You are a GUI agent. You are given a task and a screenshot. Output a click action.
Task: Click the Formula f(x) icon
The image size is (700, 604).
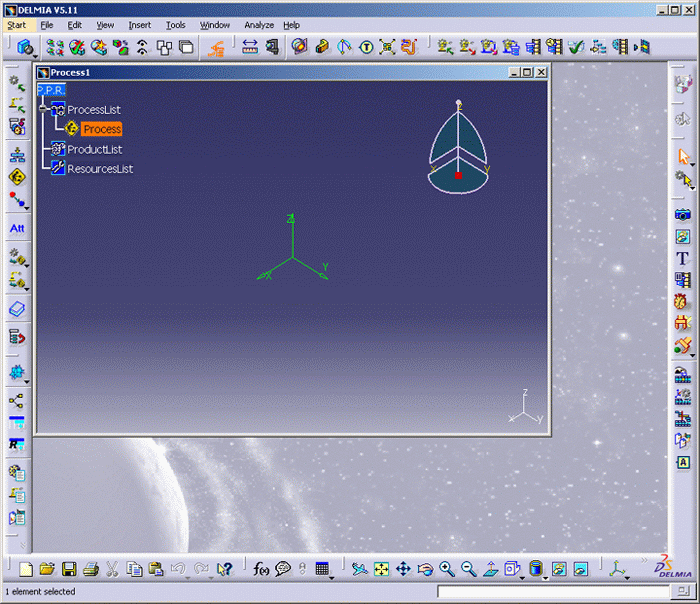[262, 569]
